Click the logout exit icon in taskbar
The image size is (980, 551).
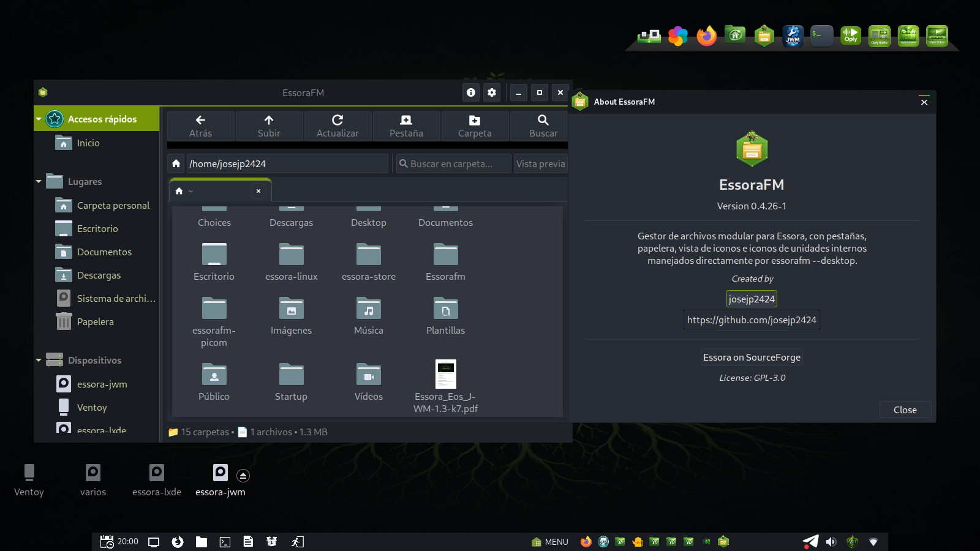tap(297, 542)
